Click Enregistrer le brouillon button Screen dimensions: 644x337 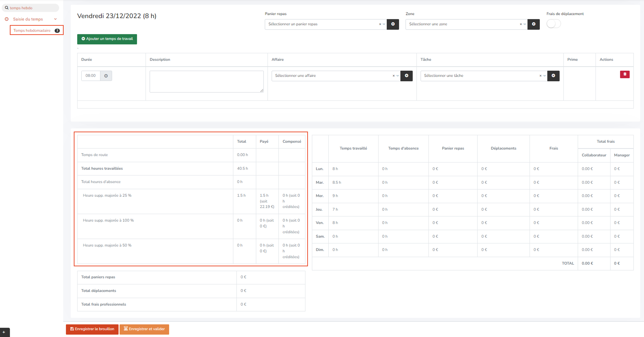click(92, 329)
